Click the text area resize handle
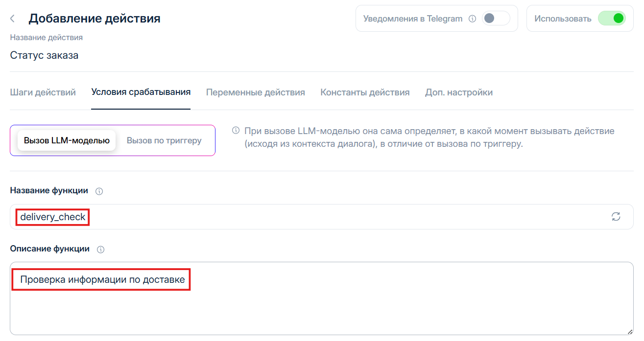The height and width of the screenshot is (341, 644). point(630,331)
